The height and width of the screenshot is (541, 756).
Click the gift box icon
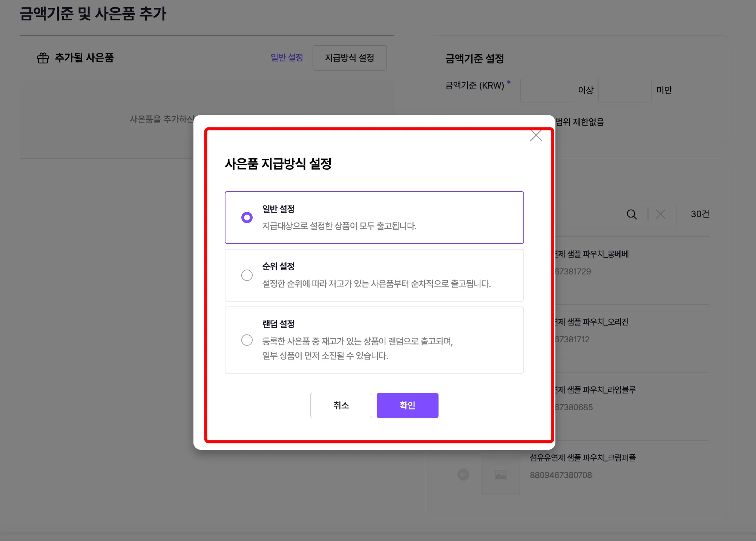click(x=43, y=58)
